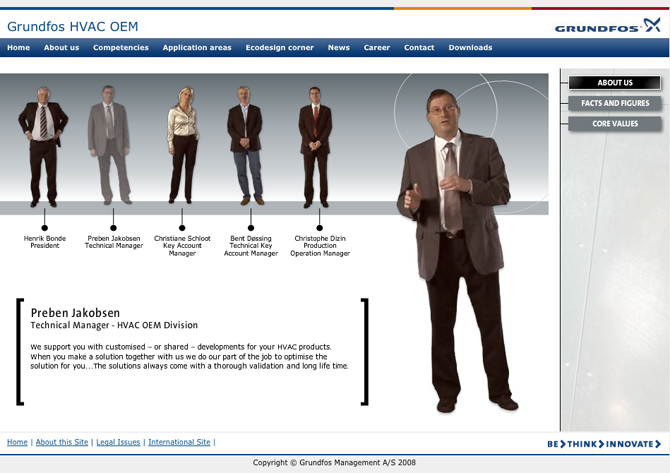
Task: Open the Legal Issues footer link
Action: point(118,442)
